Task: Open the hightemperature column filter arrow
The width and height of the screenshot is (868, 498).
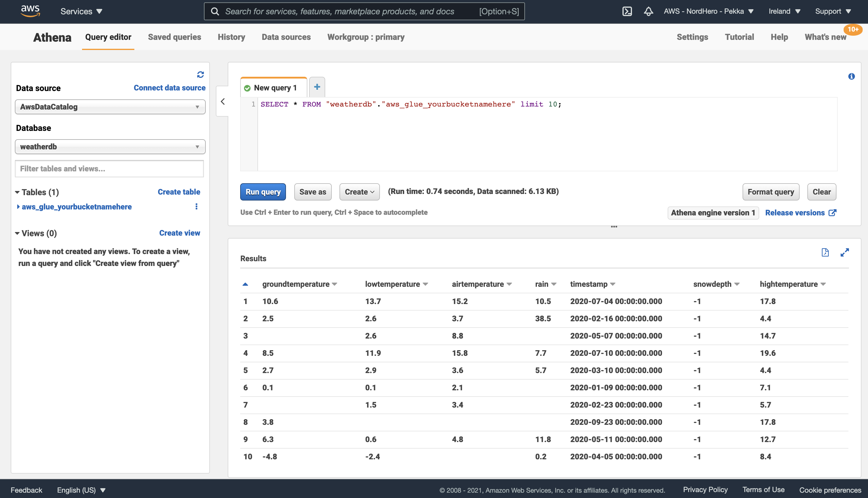Action: (x=823, y=284)
